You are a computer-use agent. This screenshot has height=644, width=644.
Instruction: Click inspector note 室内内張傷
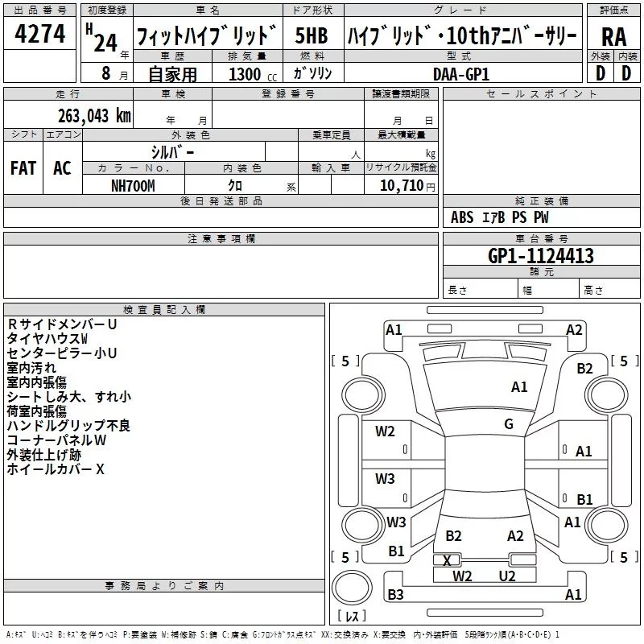click(36, 382)
